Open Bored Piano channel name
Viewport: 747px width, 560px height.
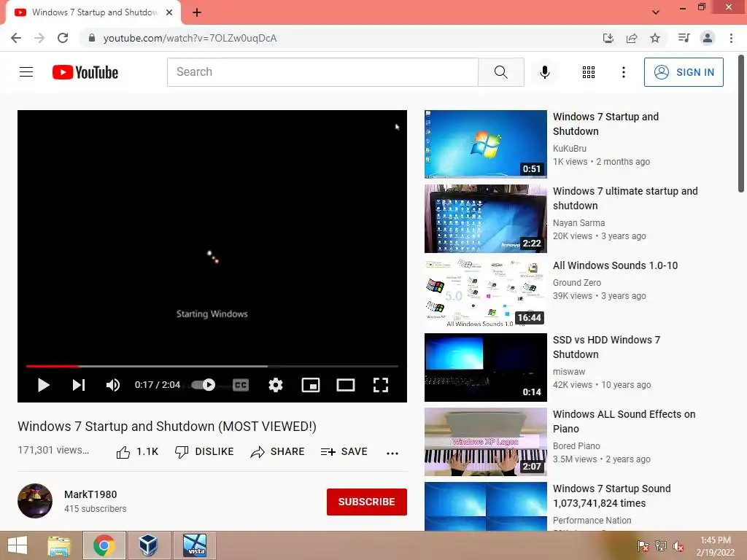pyautogui.click(x=576, y=446)
